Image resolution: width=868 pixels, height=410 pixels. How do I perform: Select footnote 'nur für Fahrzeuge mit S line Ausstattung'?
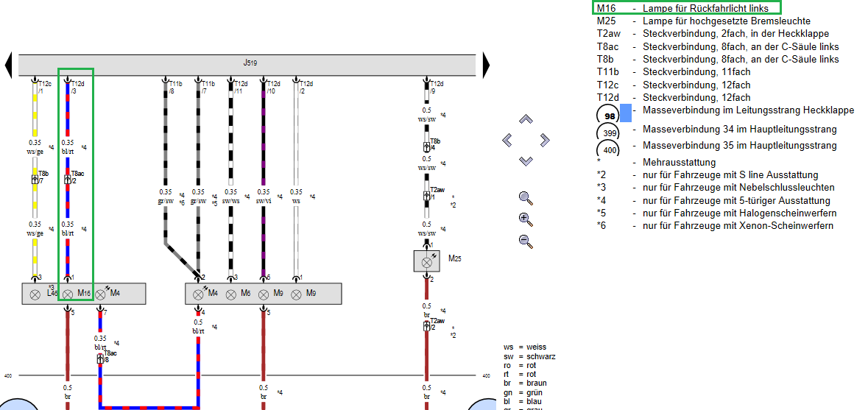coord(730,175)
